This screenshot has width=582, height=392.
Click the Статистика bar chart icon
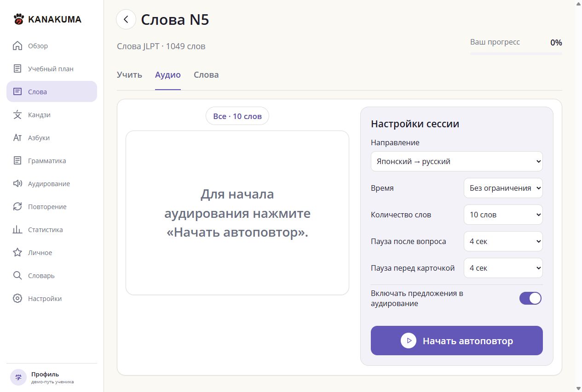point(17,230)
